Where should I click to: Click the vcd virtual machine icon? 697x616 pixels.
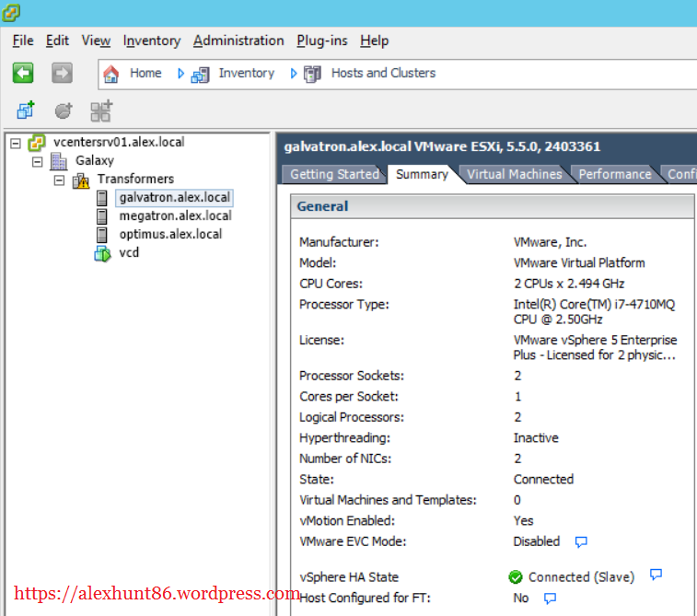pyautogui.click(x=102, y=253)
